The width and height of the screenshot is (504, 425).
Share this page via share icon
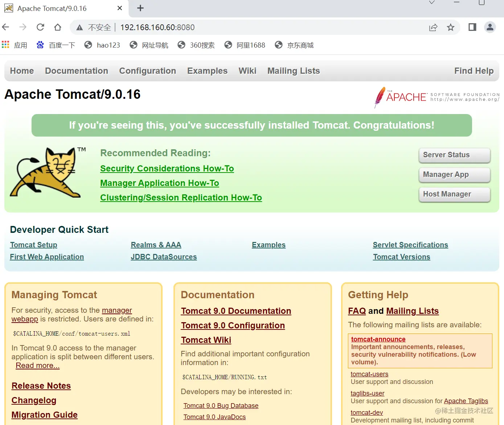(433, 27)
